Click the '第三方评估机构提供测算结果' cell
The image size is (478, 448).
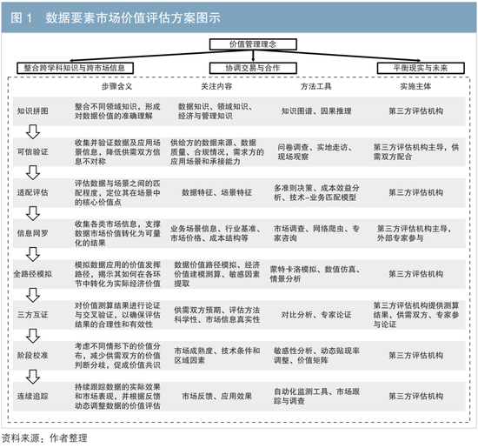(x=416, y=315)
